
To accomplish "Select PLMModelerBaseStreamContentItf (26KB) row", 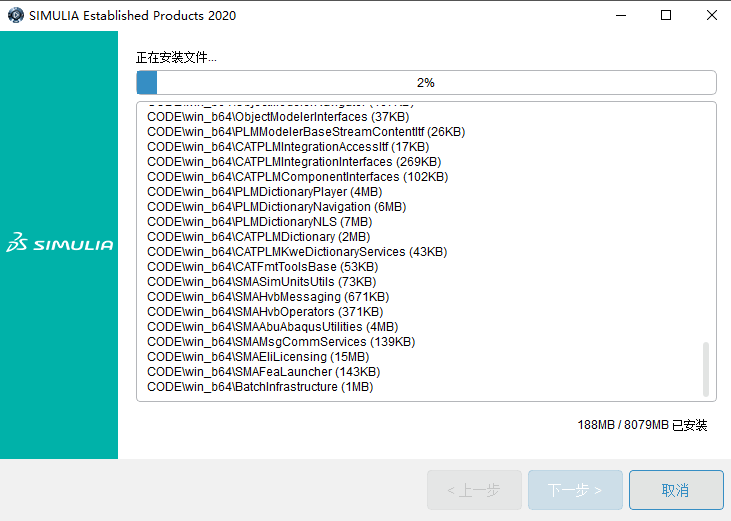I will point(306,132).
